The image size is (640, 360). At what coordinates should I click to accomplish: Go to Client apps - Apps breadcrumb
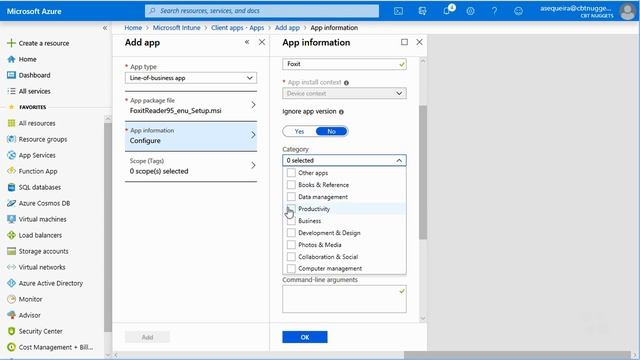[238, 28]
